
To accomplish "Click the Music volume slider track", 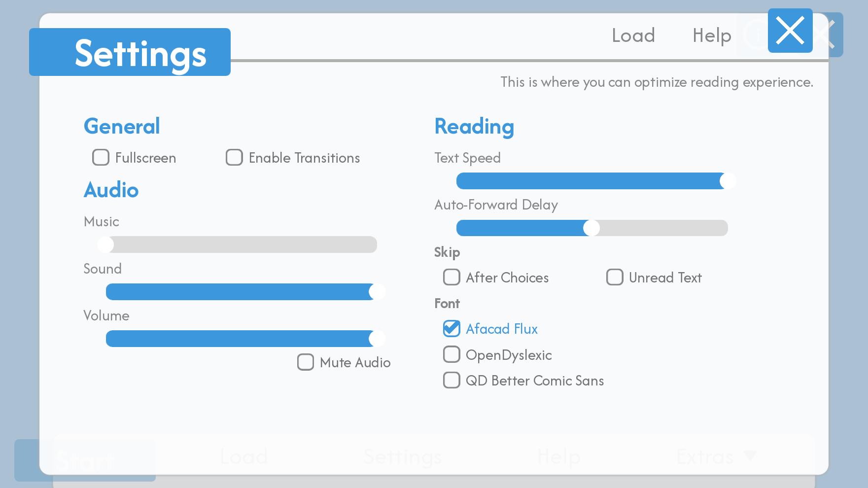I will pyautogui.click(x=242, y=245).
